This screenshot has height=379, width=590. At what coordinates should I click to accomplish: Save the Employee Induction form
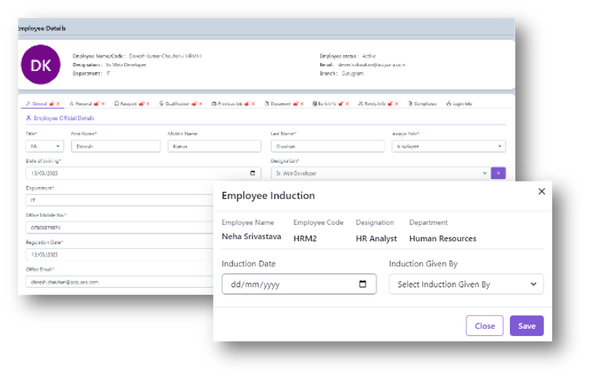tap(526, 326)
